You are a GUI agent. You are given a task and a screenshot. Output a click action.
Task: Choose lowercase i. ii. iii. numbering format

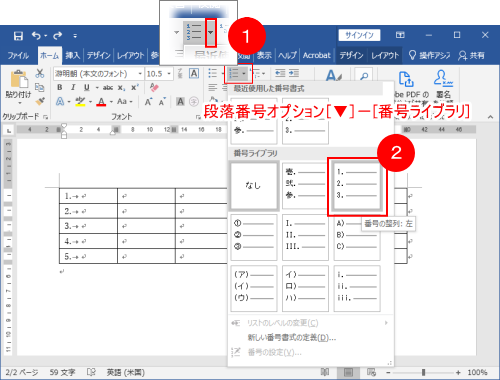(357, 288)
